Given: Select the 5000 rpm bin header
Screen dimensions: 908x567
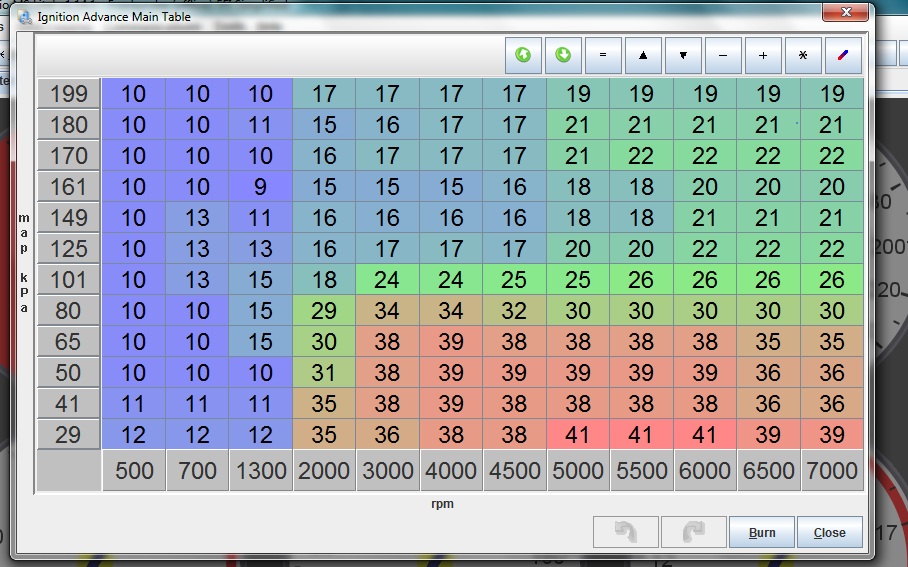Looking at the screenshot, I should coord(578,470).
